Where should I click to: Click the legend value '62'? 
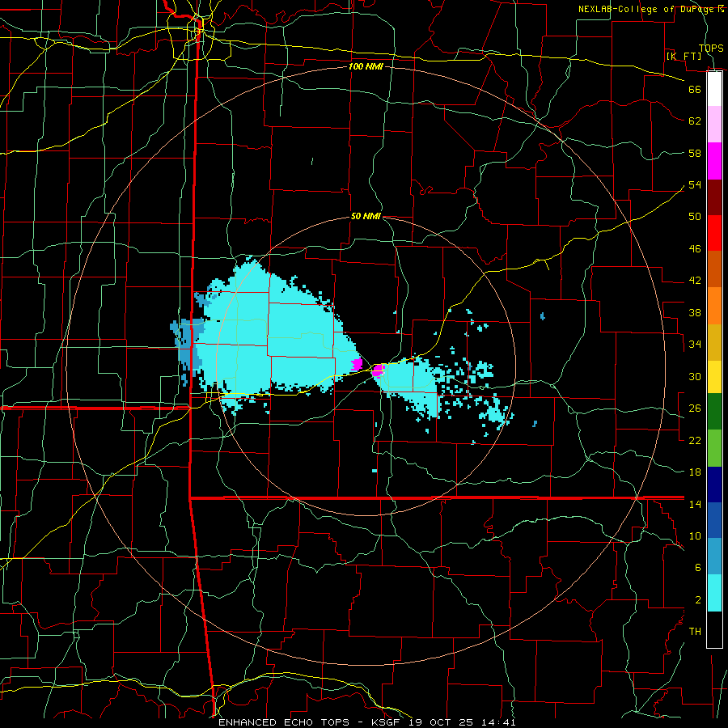[x=695, y=121]
